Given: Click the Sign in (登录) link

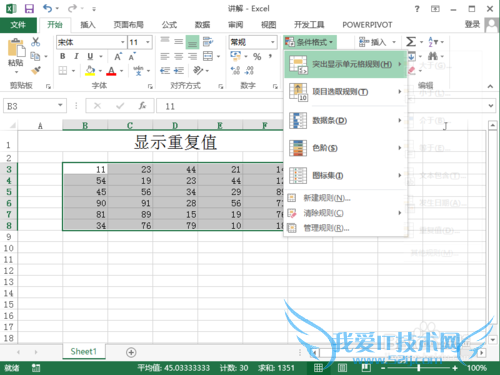Looking at the screenshot, I should (x=472, y=24).
